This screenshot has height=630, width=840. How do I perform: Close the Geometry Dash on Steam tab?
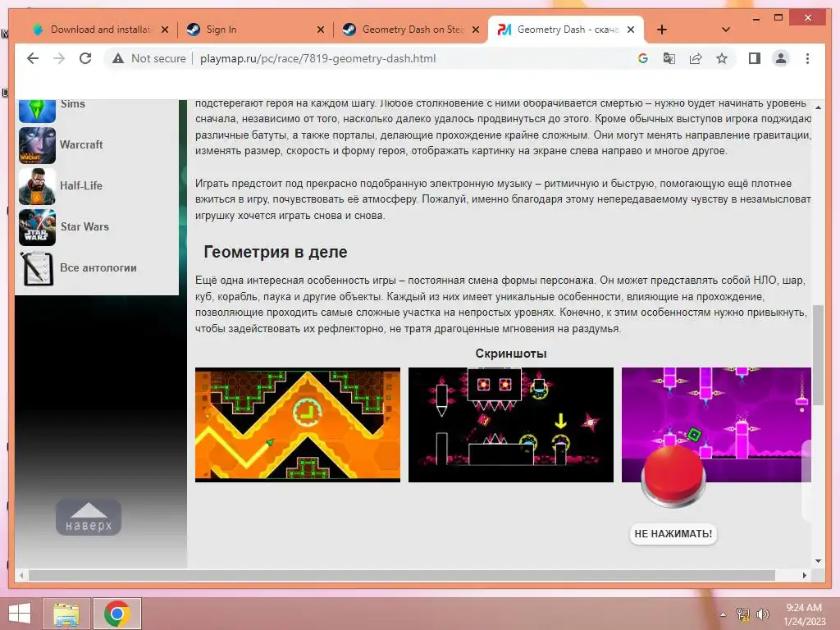pos(475,30)
